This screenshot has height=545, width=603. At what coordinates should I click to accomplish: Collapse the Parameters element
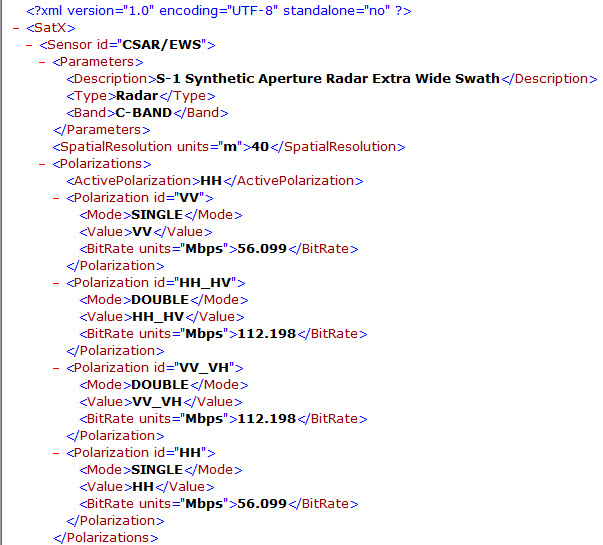(x=44, y=62)
